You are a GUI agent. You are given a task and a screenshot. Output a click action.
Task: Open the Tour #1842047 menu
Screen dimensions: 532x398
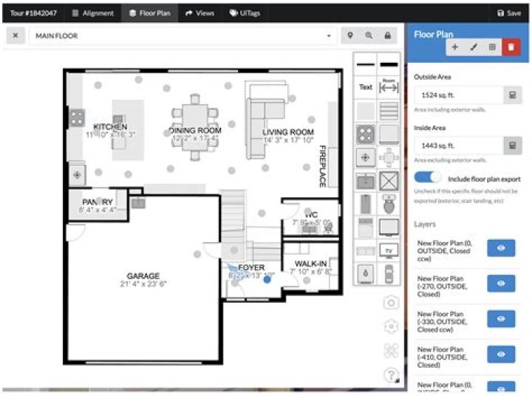tap(33, 13)
